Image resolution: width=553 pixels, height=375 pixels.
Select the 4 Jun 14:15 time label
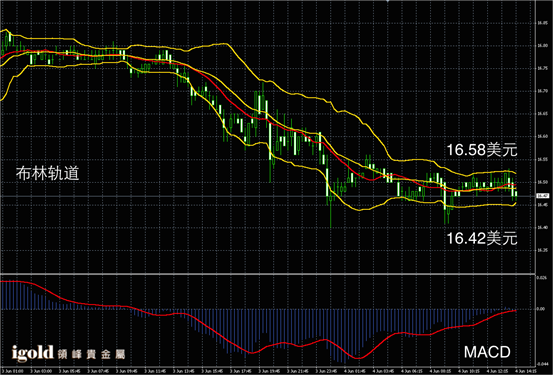click(526, 371)
